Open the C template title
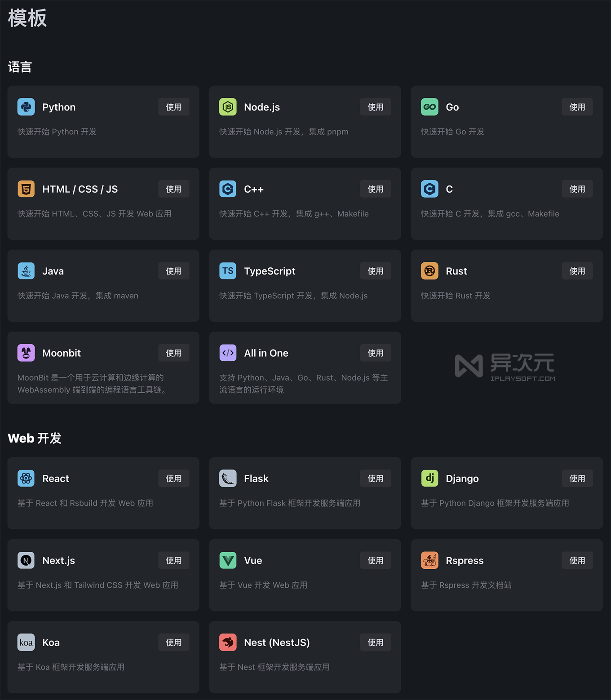This screenshot has height=700, width=611. pos(449,189)
